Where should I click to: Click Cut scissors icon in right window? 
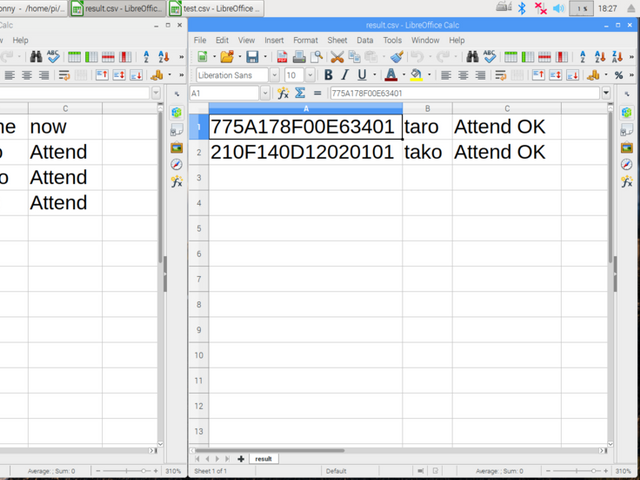click(337, 57)
